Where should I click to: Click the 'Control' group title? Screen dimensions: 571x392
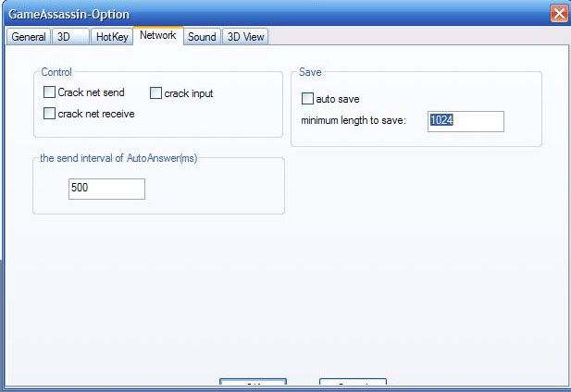point(56,72)
